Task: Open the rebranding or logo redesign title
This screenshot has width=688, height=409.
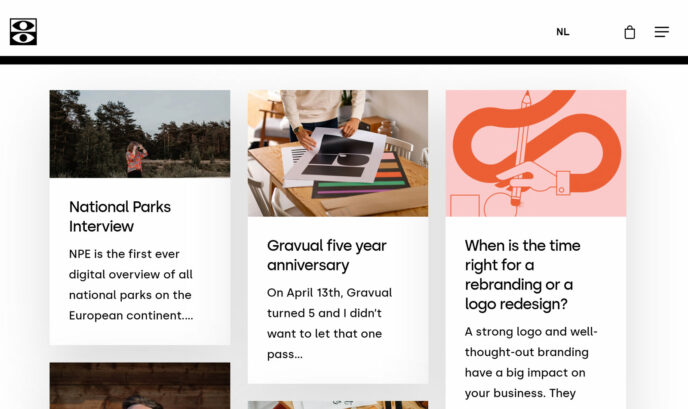Action: 523,274
